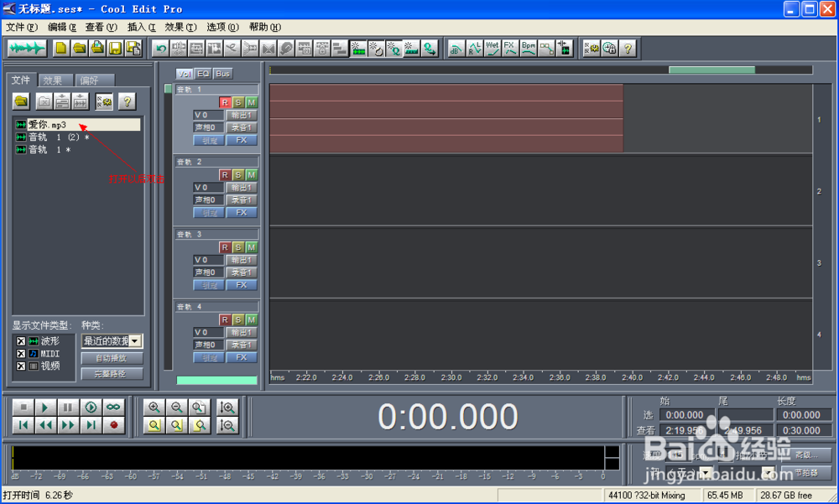Viewport: 839px width, 504px height.
Task: Open the 编辑 menu
Action: click(x=62, y=27)
